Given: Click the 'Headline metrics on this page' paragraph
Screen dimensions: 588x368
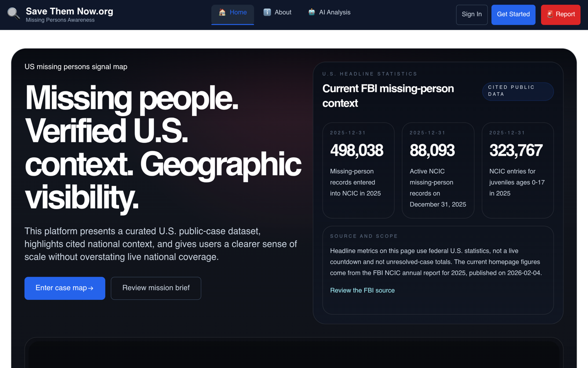Looking at the screenshot, I should tap(436, 262).
